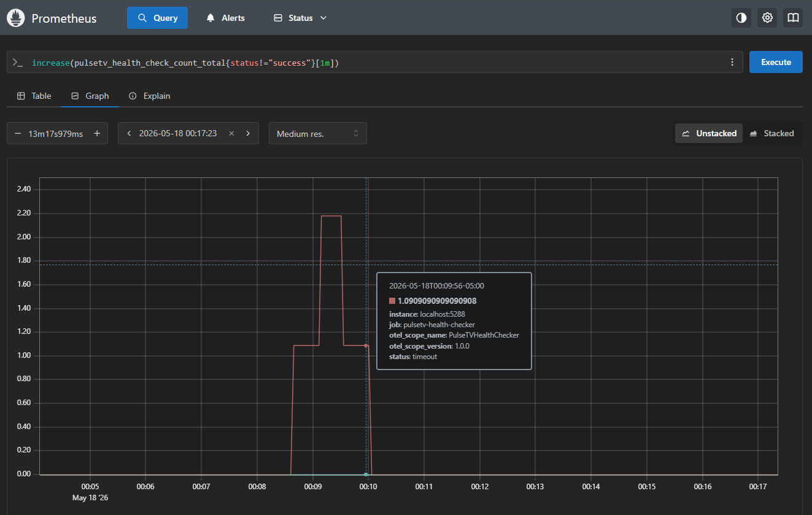Click the Status server icon
The width and height of the screenshot is (812, 515).
tap(278, 18)
